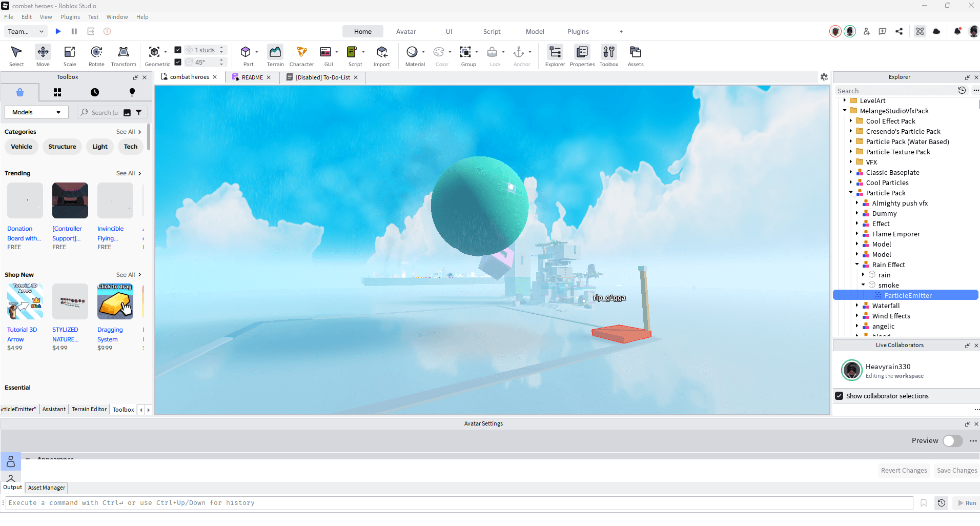Viewport: 980px width, 526px height.
Task: Click the Run command button
Action: tap(967, 503)
